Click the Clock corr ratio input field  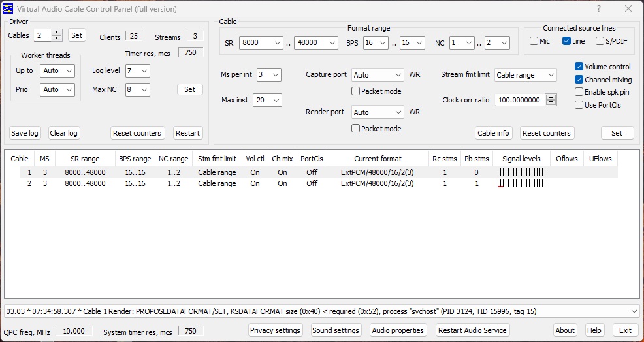(x=521, y=100)
